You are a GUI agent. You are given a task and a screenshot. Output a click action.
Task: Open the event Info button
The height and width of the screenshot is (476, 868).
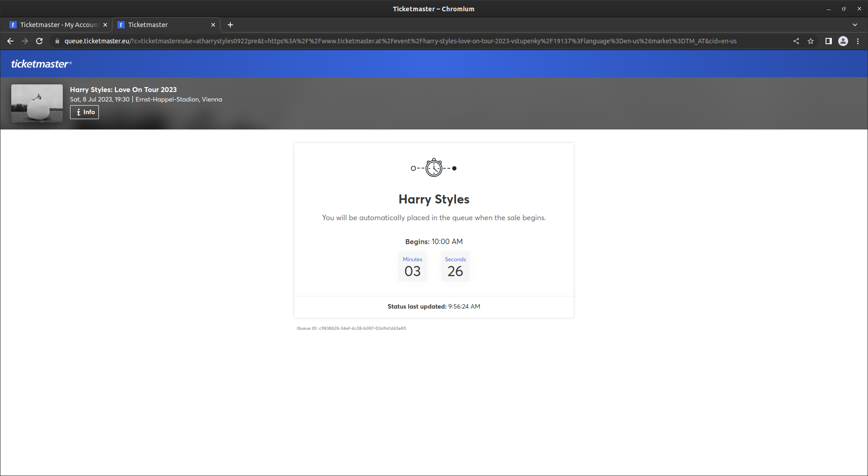[84, 112]
